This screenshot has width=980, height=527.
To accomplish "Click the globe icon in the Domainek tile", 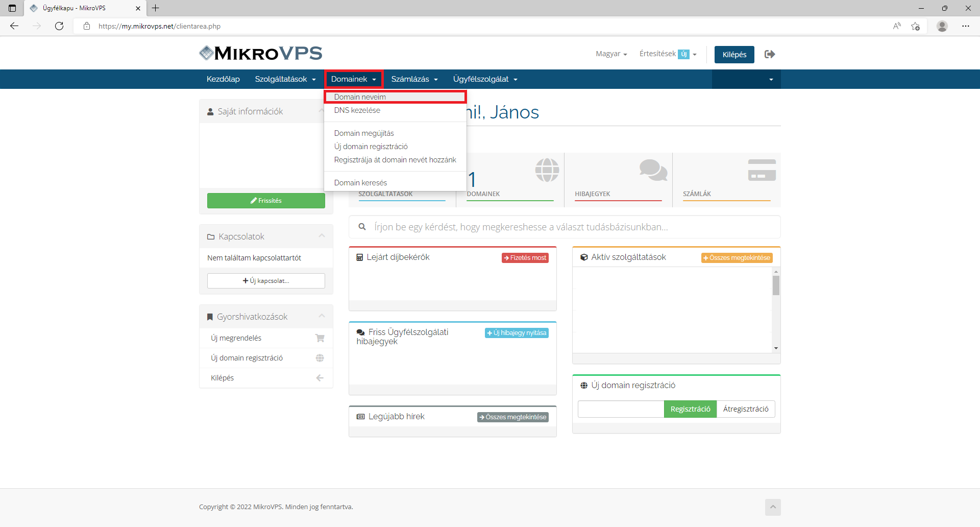I will click(547, 170).
